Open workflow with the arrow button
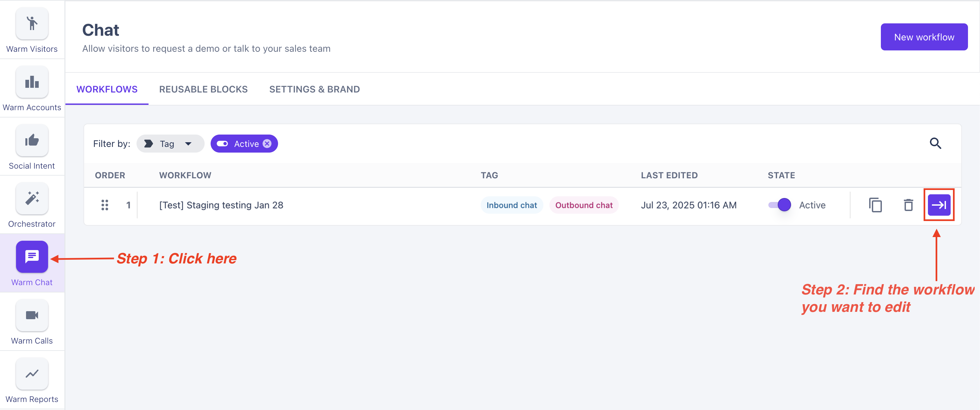The height and width of the screenshot is (410, 980). pos(939,205)
